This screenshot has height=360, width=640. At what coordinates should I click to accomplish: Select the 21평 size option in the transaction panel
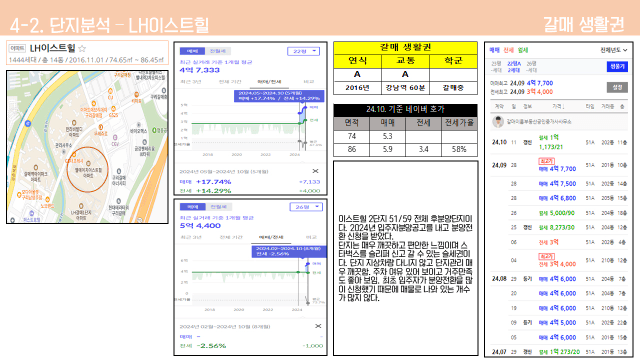(496, 67)
